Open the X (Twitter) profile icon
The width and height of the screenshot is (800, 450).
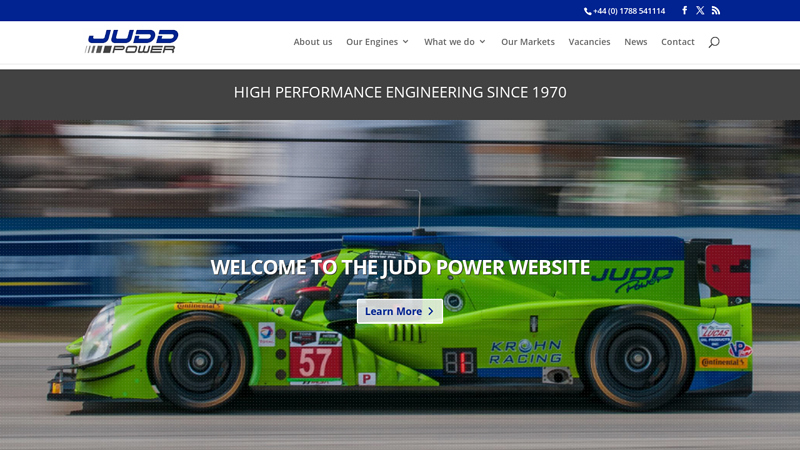tap(700, 10)
